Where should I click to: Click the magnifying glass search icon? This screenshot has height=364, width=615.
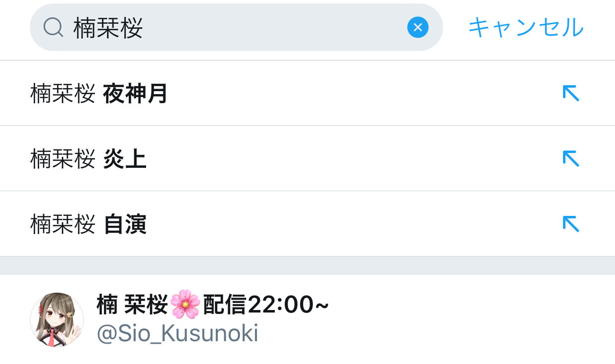(x=53, y=27)
